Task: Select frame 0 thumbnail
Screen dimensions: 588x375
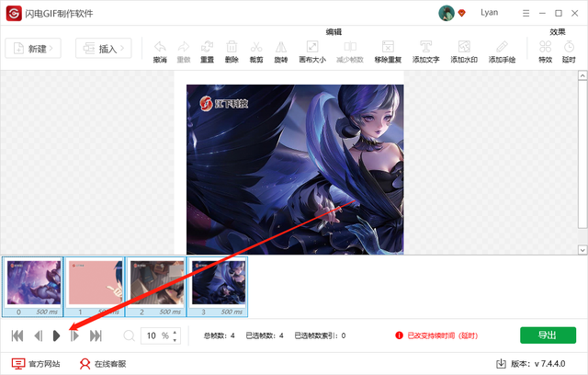Action: [x=33, y=287]
